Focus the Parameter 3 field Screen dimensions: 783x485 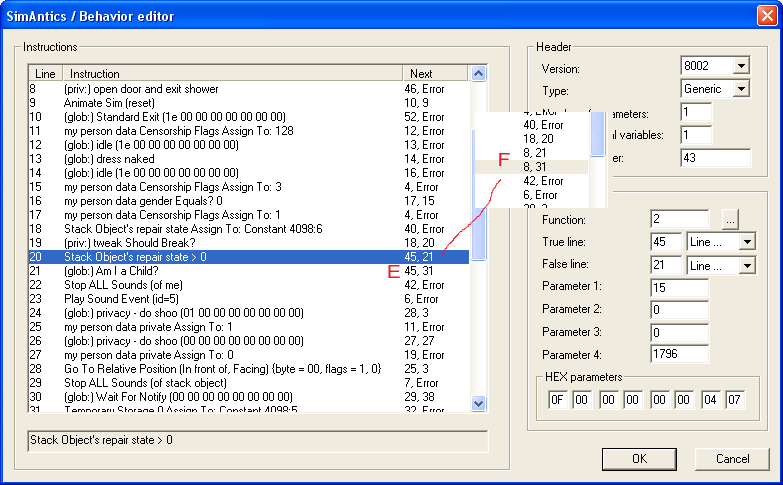[x=680, y=333]
